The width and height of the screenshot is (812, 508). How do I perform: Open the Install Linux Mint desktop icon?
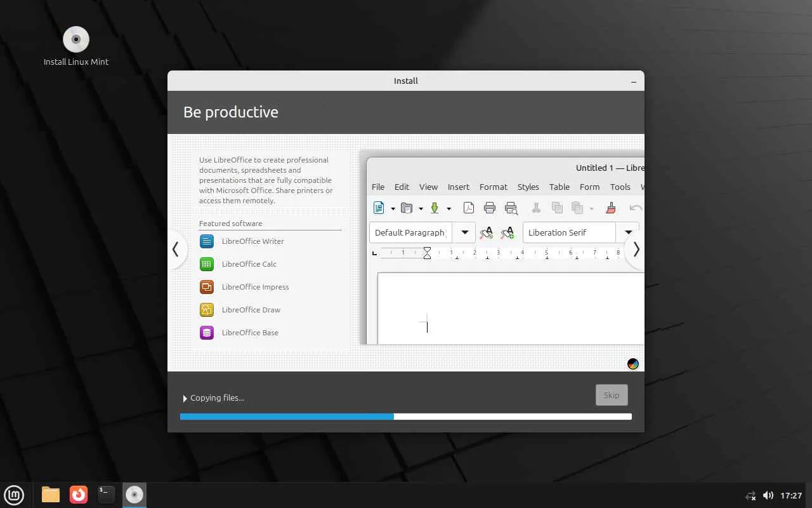[x=76, y=46]
